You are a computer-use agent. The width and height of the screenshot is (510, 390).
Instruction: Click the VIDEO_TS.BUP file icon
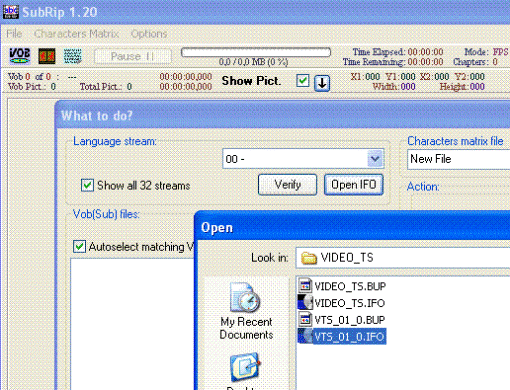305,286
